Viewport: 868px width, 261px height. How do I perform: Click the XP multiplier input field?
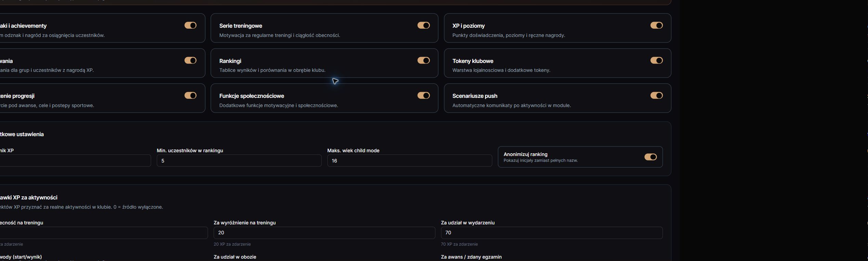75,161
